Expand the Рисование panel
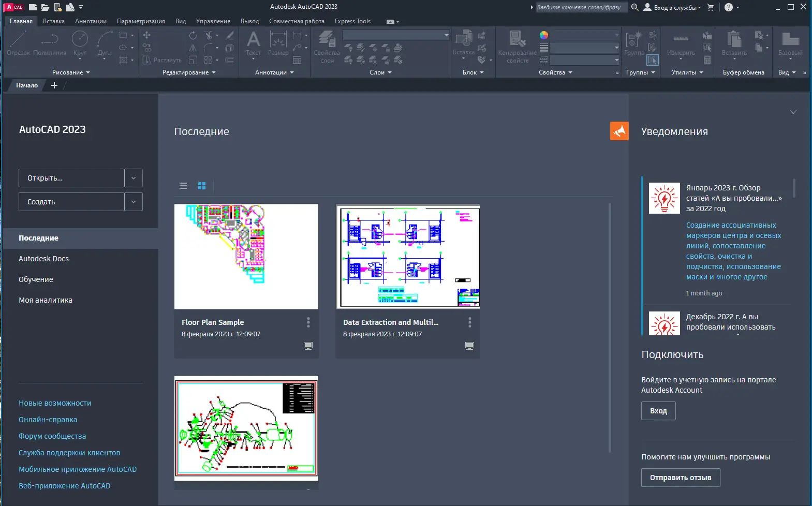This screenshot has height=506, width=812. click(x=71, y=72)
